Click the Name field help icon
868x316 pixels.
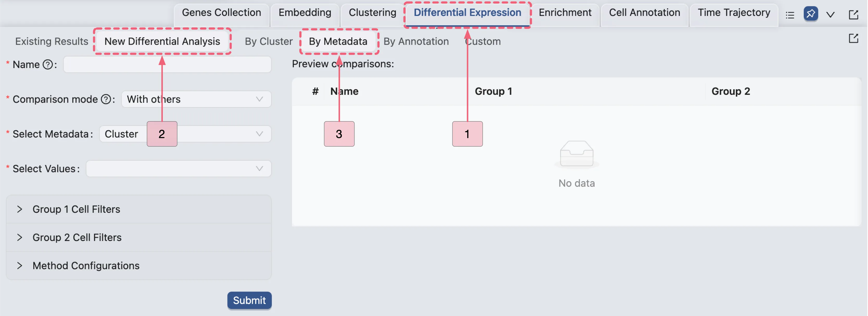click(x=48, y=64)
